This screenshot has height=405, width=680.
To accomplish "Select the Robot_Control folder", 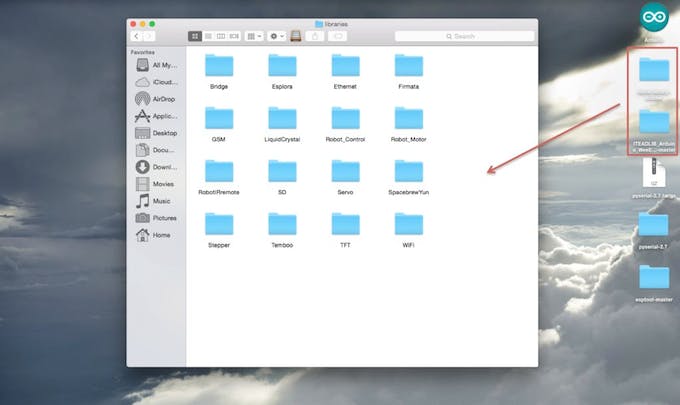I will coord(346,118).
